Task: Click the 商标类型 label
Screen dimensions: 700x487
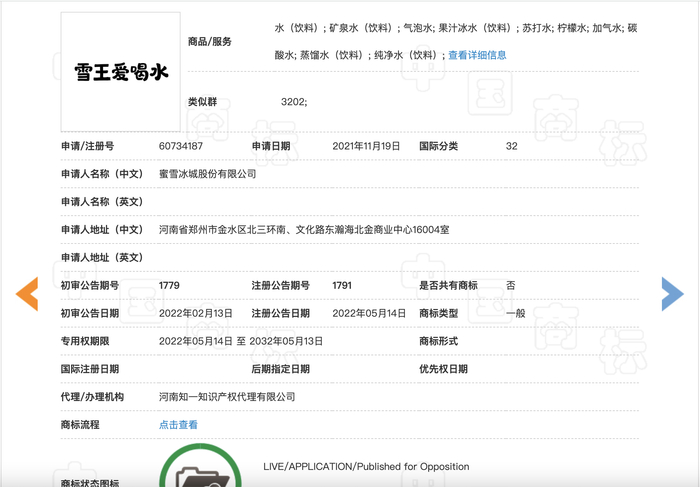Action: pos(438,313)
